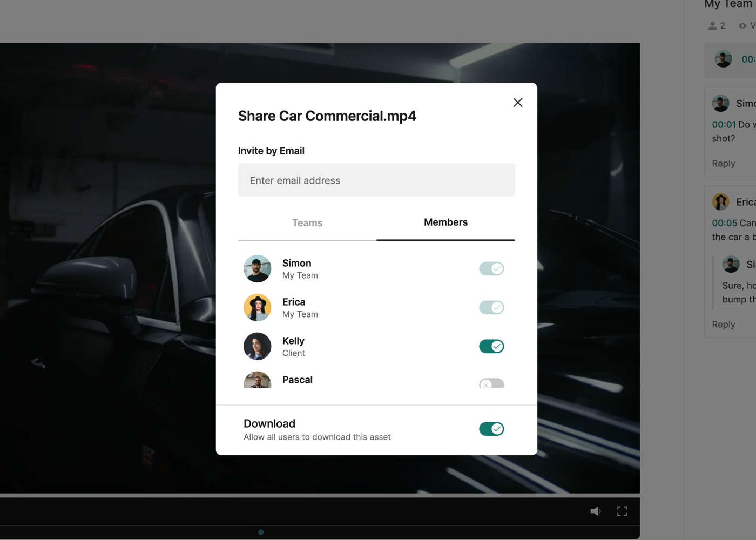Select the Members tab
Image resolution: width=756 pixels, height=540 pixels.
[446, 222]
